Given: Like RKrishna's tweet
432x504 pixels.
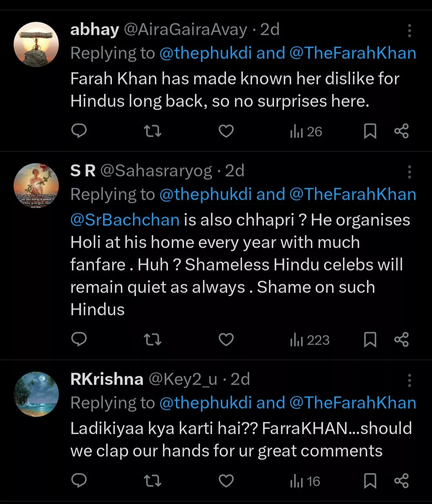Looking at the screenshot, I should click(226, 481).
